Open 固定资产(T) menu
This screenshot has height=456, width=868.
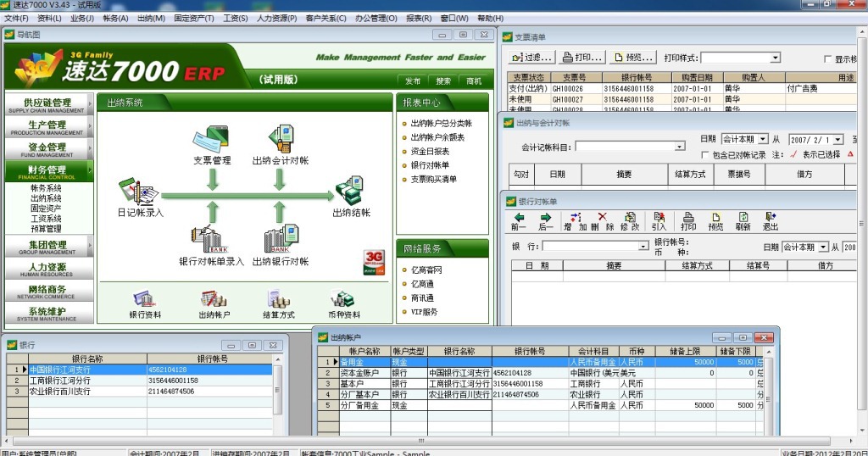[194, 19]
